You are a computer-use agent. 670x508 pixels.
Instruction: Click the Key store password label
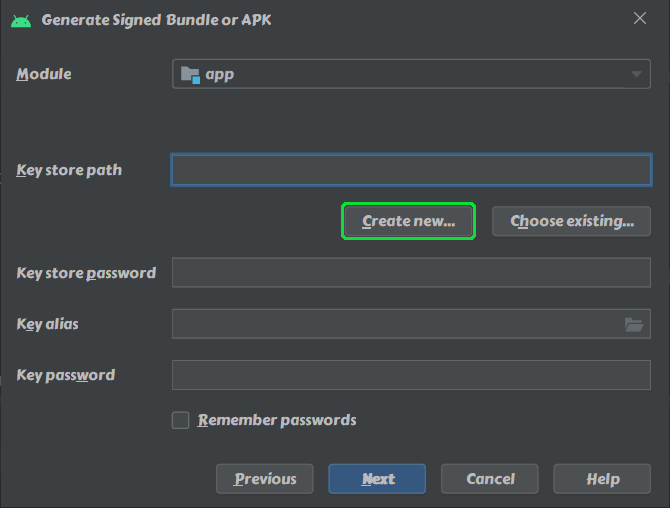[86, 273]
